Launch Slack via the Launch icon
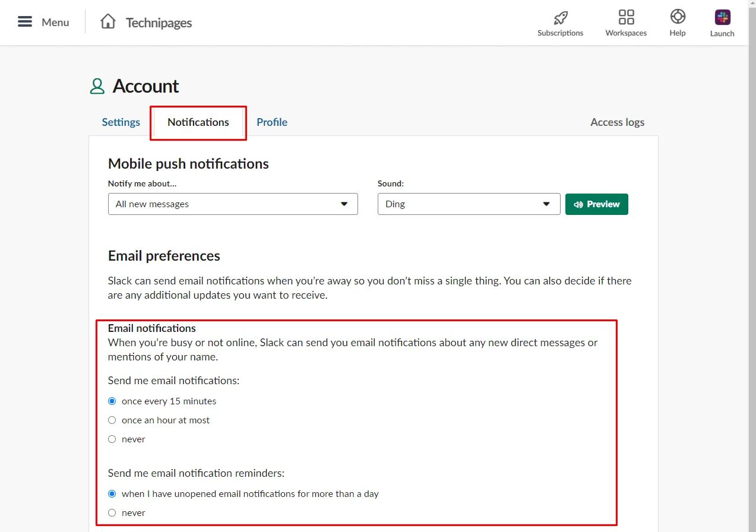Viewport: 756px width, 532px height. click(722, 17)
